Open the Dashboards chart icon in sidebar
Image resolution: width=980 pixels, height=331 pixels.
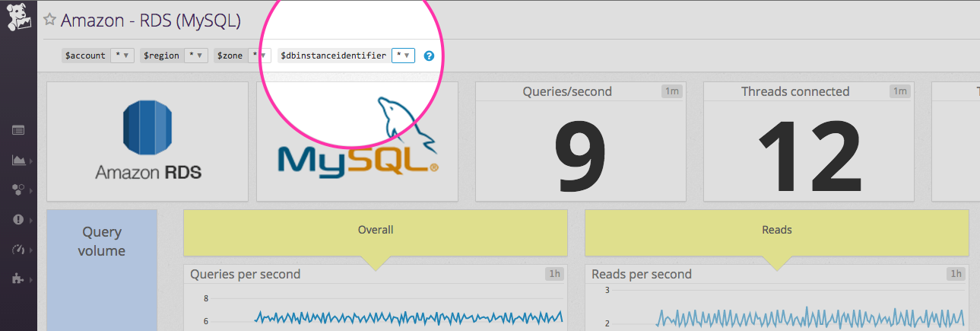tap(18, 160)
